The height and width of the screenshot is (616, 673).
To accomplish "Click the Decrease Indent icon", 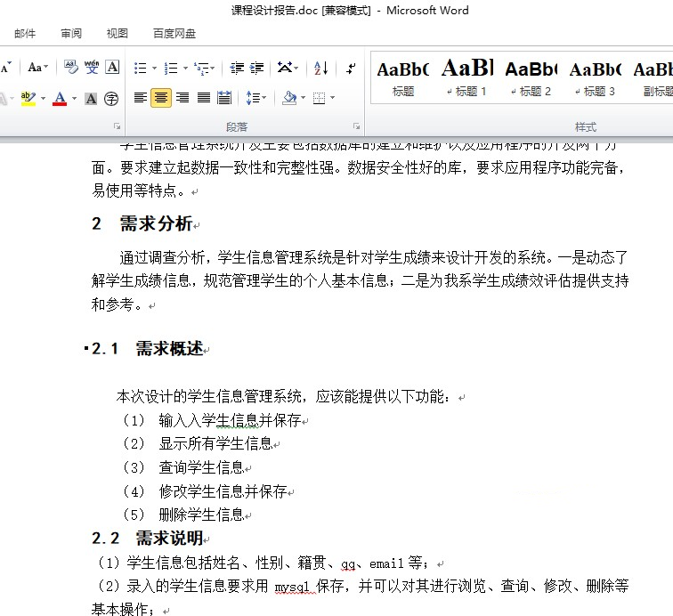I will pos(237,69).
